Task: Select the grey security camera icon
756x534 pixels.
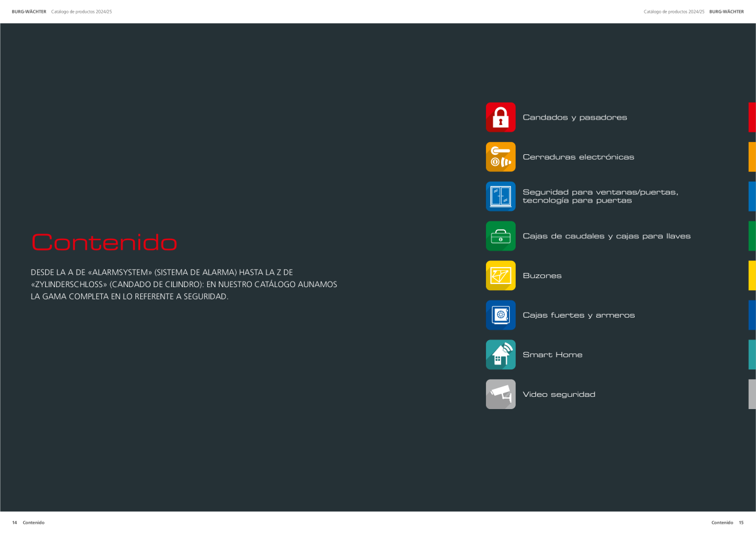Action: pos(501,394)
